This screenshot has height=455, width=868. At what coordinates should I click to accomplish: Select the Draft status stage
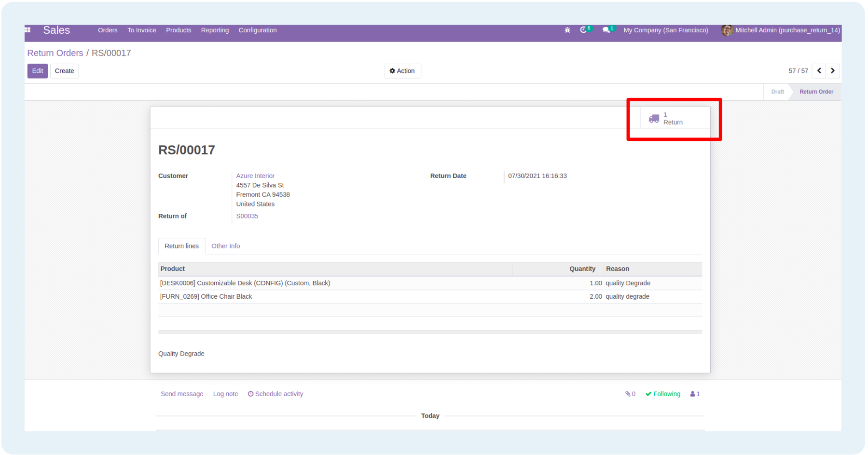(x=777, y=92)
